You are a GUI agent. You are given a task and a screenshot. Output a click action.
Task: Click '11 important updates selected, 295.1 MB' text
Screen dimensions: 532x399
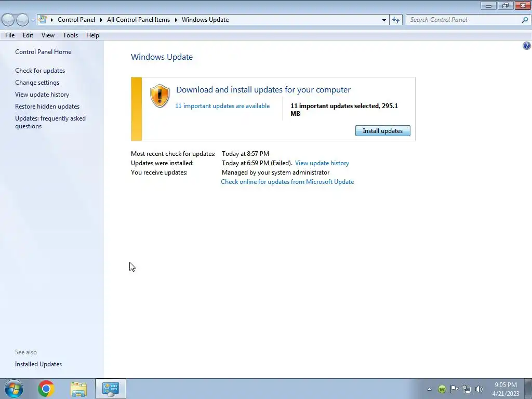tap(344, 110)
